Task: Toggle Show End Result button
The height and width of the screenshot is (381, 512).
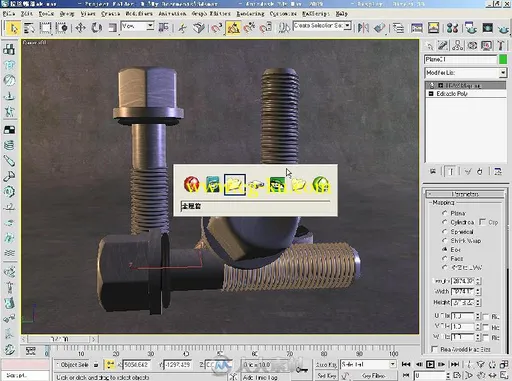Action: point(451,172)
